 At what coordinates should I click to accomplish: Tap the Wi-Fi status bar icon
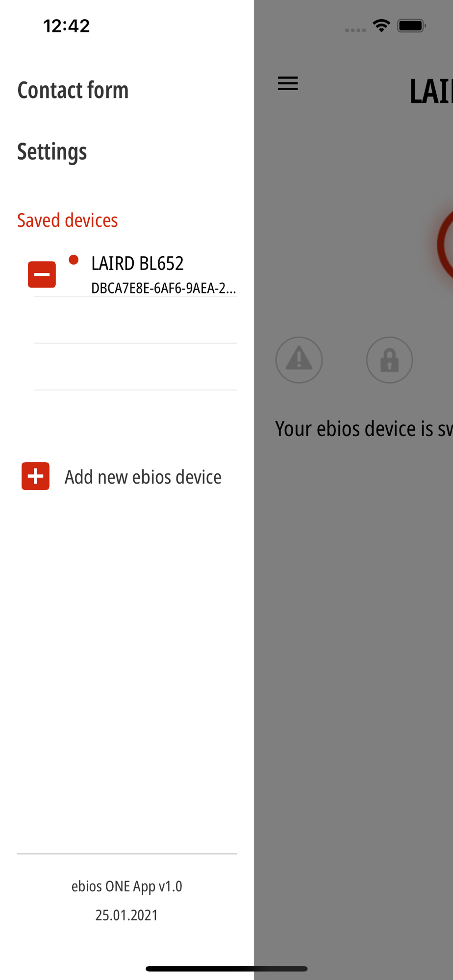[x=381, y=25]
